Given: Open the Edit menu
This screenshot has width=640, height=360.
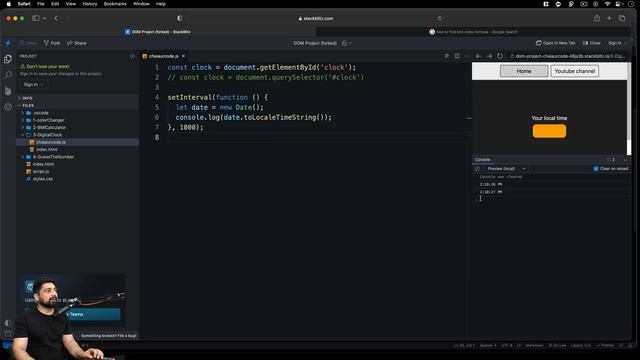Looking at the screenshot, I should tap(55, 4).
